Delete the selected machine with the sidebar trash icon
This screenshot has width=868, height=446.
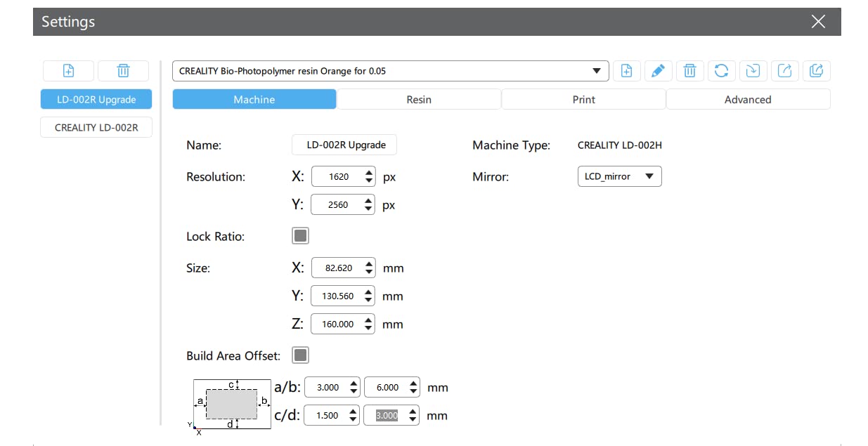coord(123,70)
